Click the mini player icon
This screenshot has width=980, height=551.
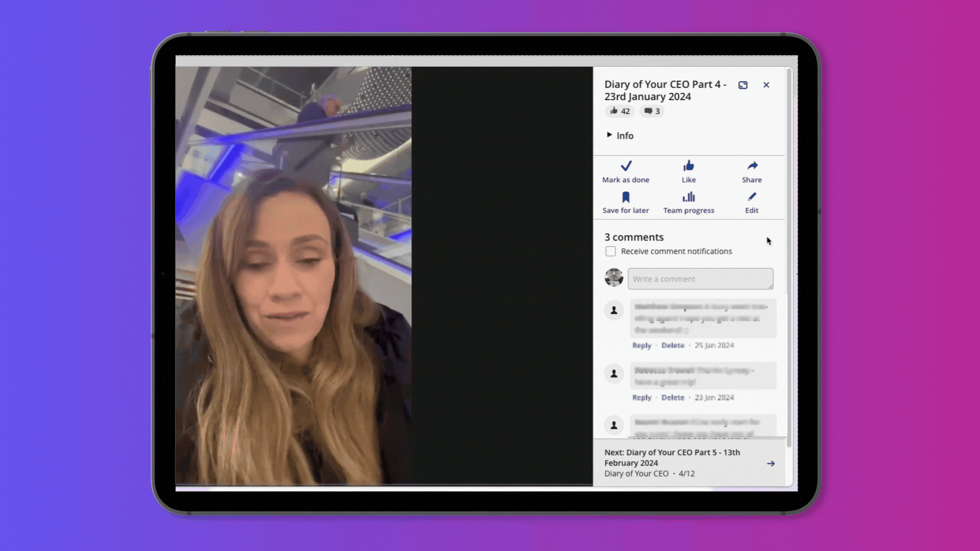(743, 85)
